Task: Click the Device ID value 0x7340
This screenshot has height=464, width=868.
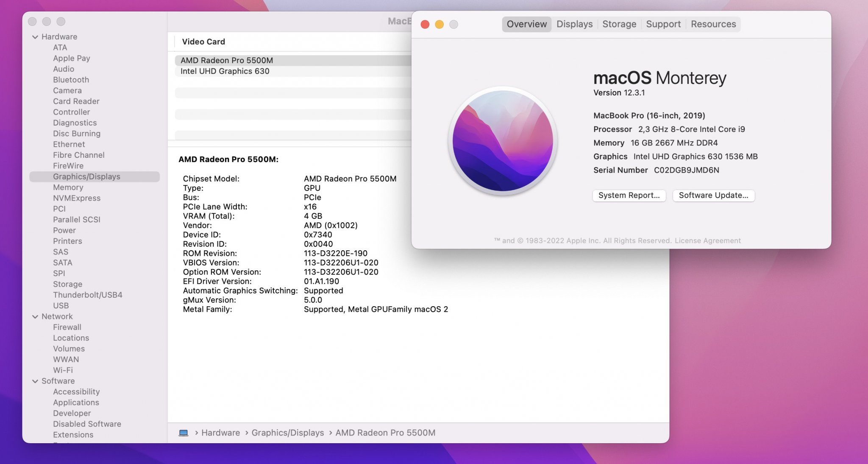Action: coord(318,235)
